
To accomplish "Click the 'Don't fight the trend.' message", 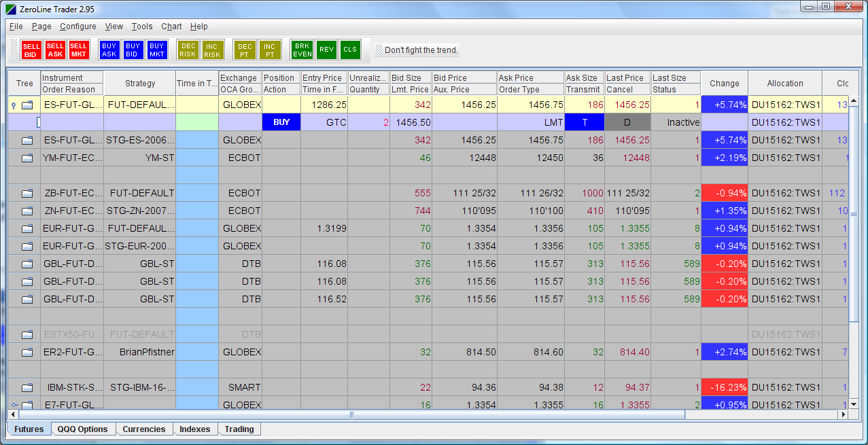I will 421,50.
